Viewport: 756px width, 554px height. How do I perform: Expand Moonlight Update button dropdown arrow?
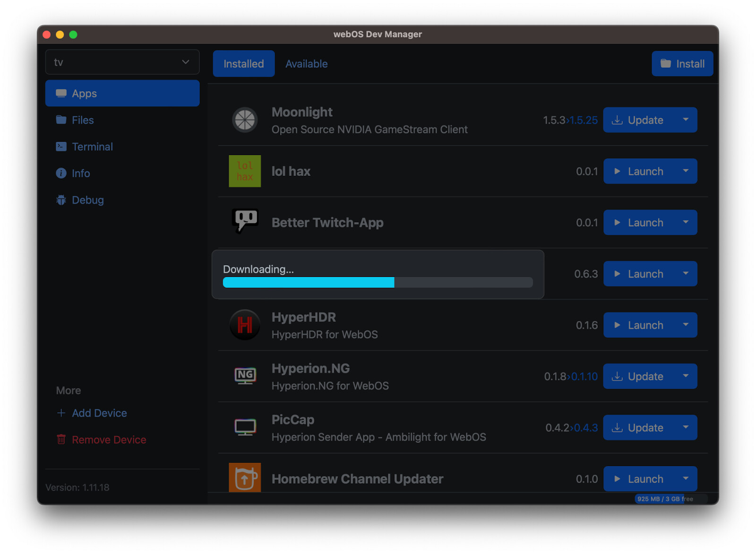pyautogui.click(x=686, y=120)
